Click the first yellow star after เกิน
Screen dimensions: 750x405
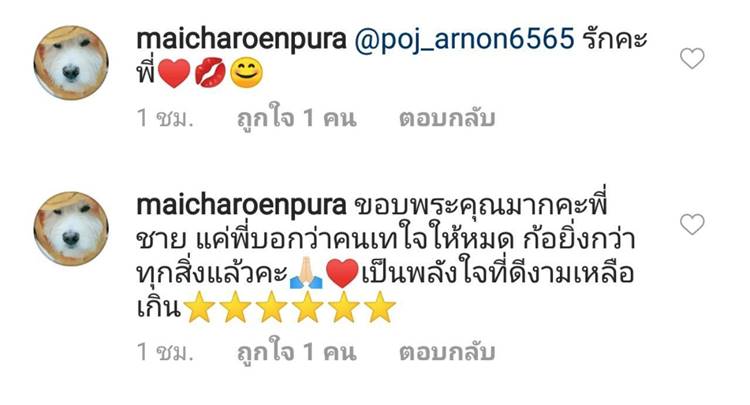[x=199, y=307]
